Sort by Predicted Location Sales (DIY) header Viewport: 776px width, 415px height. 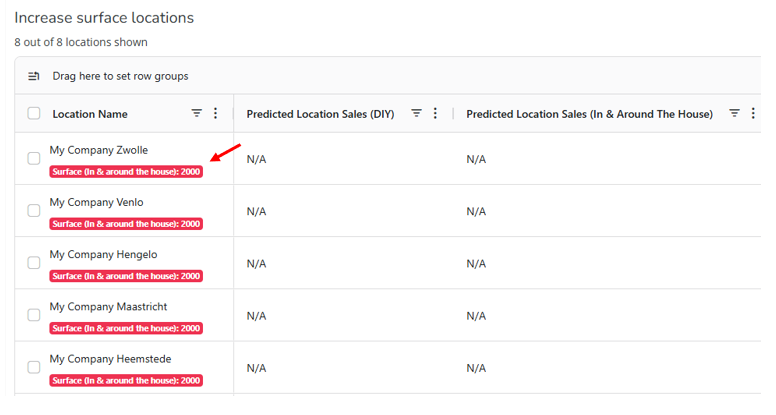(x=320, y=114)
